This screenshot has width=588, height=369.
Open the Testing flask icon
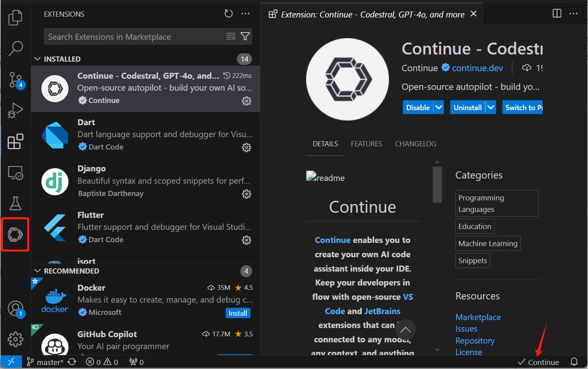pos(15,204)
